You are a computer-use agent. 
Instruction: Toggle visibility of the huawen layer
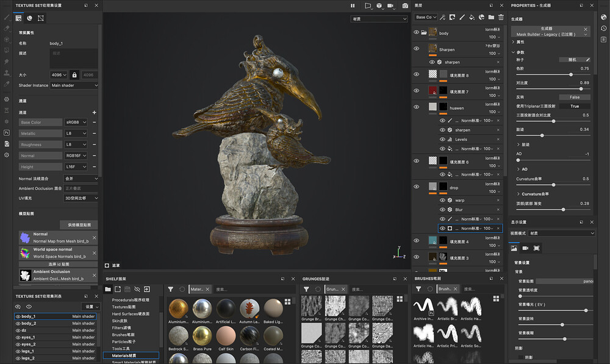pos(416,107)
